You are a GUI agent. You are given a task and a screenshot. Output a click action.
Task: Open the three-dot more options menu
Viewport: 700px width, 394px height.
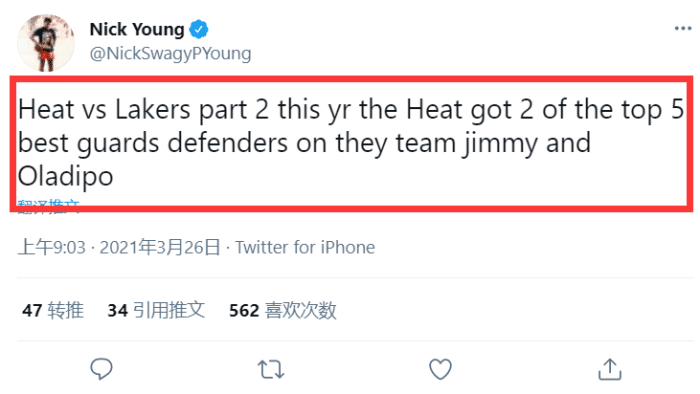tap(683, 29)
